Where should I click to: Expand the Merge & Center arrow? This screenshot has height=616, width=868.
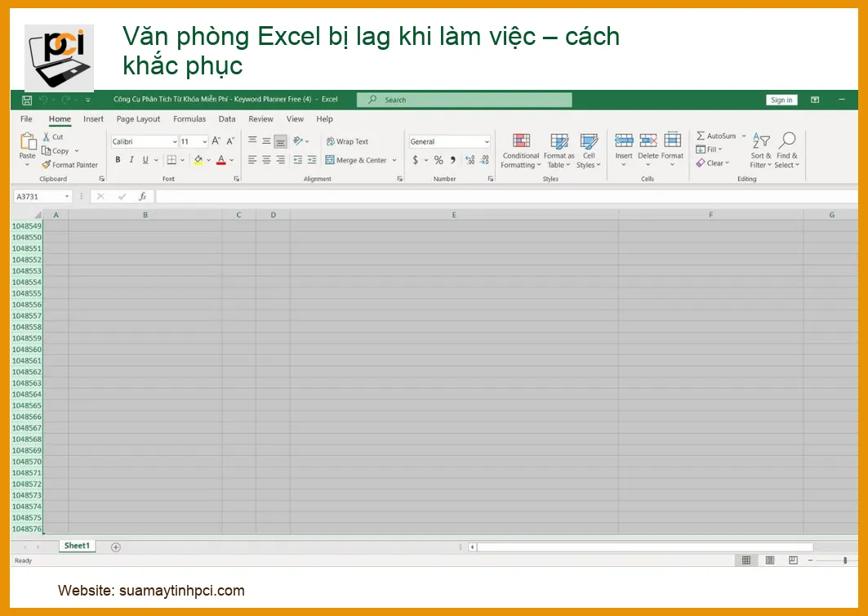click(394, 160)
